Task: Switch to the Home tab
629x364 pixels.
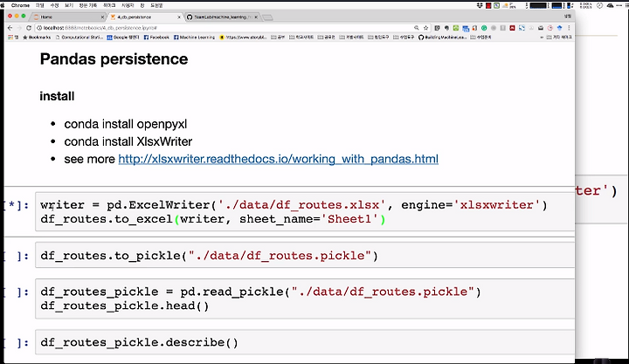Action: click(x=66, y=17)
